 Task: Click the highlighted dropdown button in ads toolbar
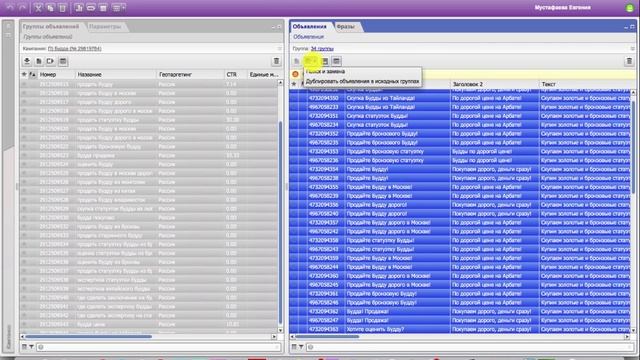tap(311, 61)
